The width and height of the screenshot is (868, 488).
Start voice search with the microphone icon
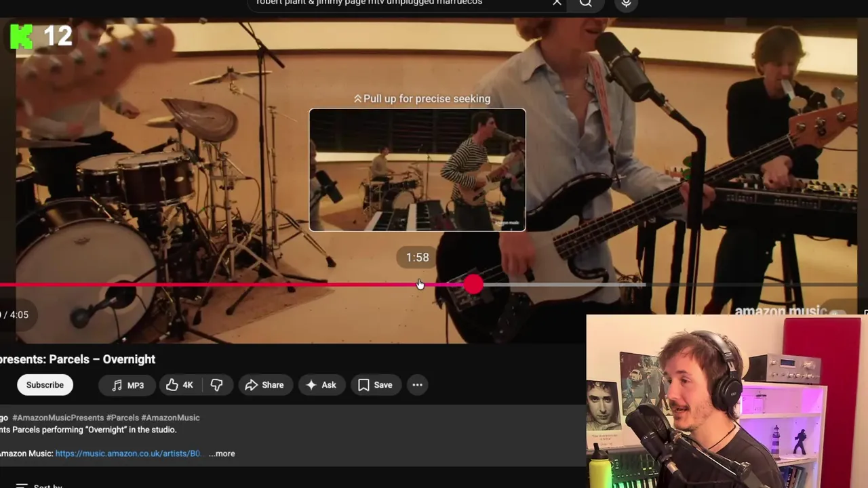click(x=626, y=3)
